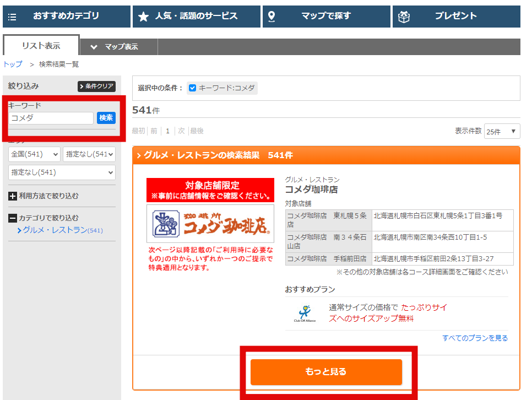
Task: Open the 全国(541) area dropdown
Action: (34, 154)
